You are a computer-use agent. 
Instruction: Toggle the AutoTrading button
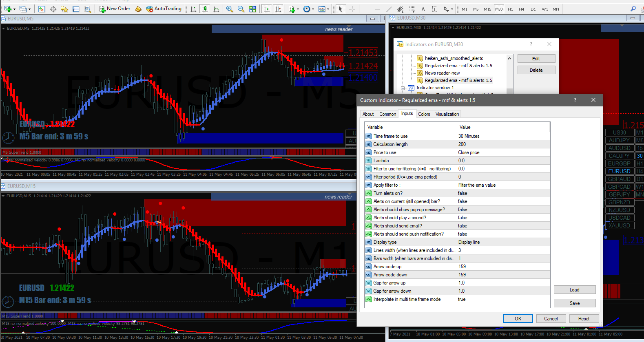(164, 9)
